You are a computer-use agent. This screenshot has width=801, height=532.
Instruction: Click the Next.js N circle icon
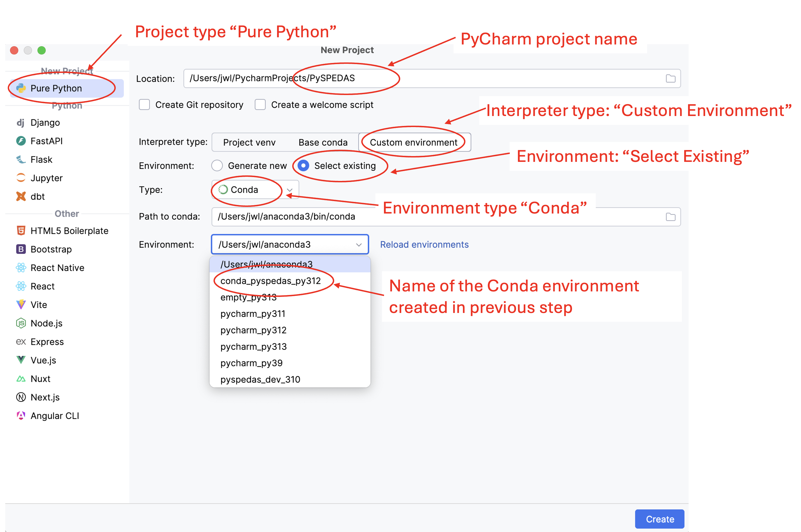[x=21, y=397]
